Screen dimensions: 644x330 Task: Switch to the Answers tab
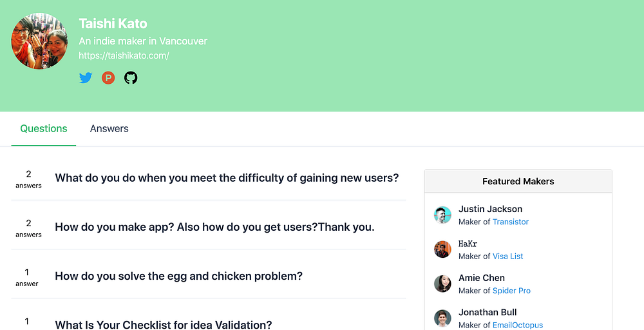point(109,129)
